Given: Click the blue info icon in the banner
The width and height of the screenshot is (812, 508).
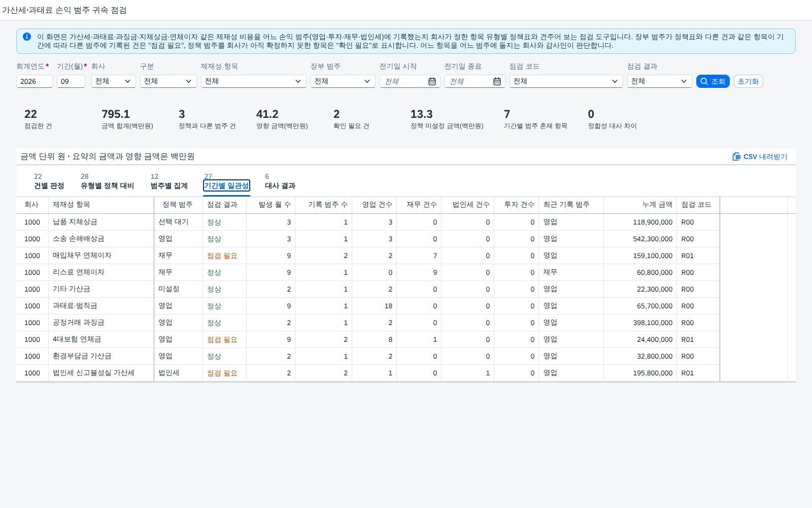Looking at the screenshot, I should 27,37.
